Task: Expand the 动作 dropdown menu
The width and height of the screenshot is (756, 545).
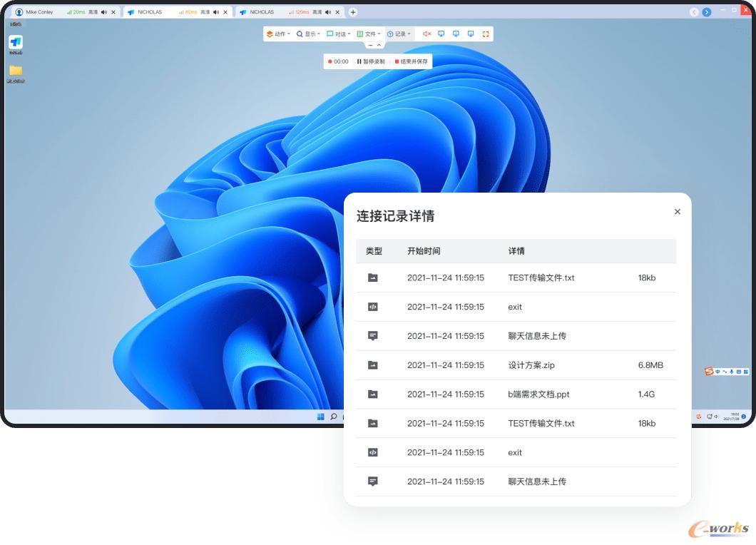Action: 278,34
